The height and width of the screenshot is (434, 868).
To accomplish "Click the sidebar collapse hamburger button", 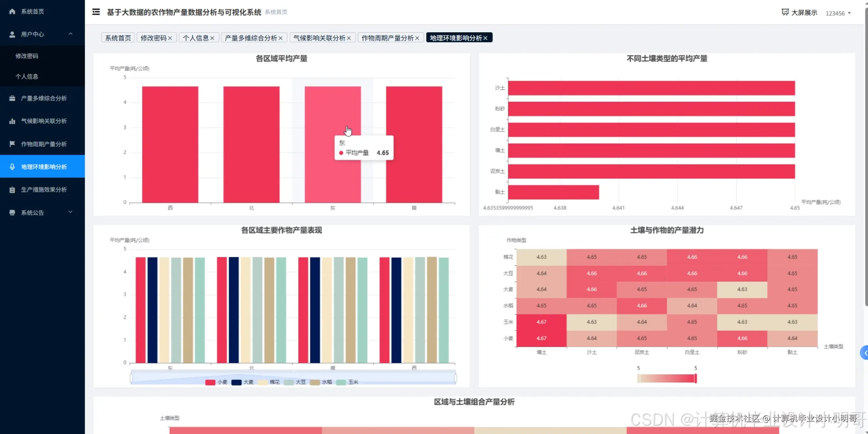I will click(x=96, y=12).
